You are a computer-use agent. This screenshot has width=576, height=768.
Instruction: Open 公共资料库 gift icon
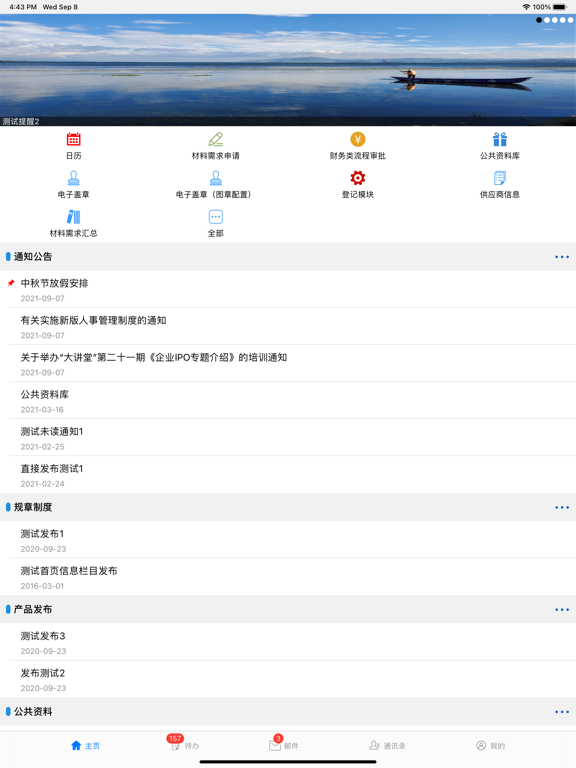(x=500, y=140)
